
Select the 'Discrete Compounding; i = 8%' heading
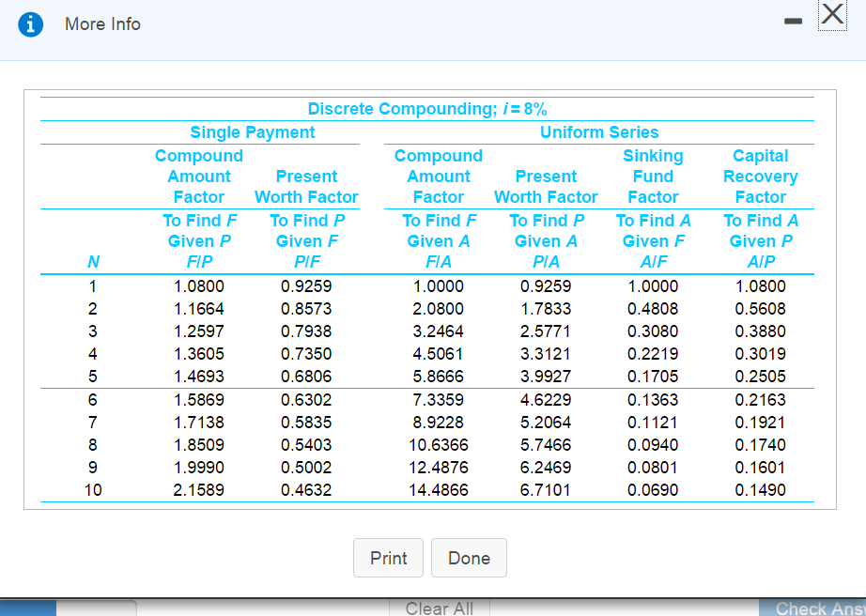[427, 109]
